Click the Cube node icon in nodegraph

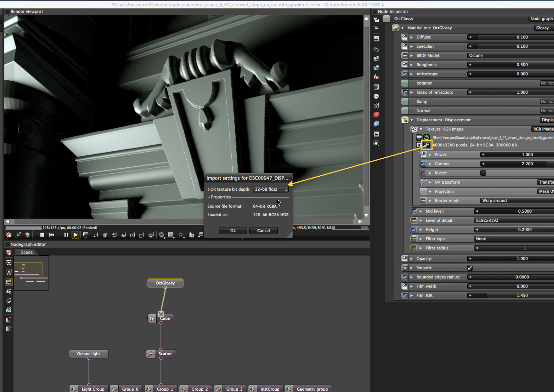152,318
